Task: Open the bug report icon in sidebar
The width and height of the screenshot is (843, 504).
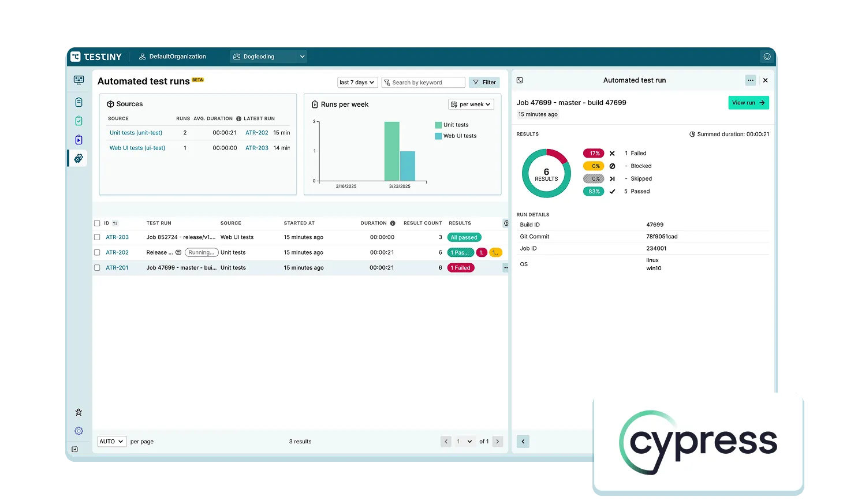Action: 79,412
